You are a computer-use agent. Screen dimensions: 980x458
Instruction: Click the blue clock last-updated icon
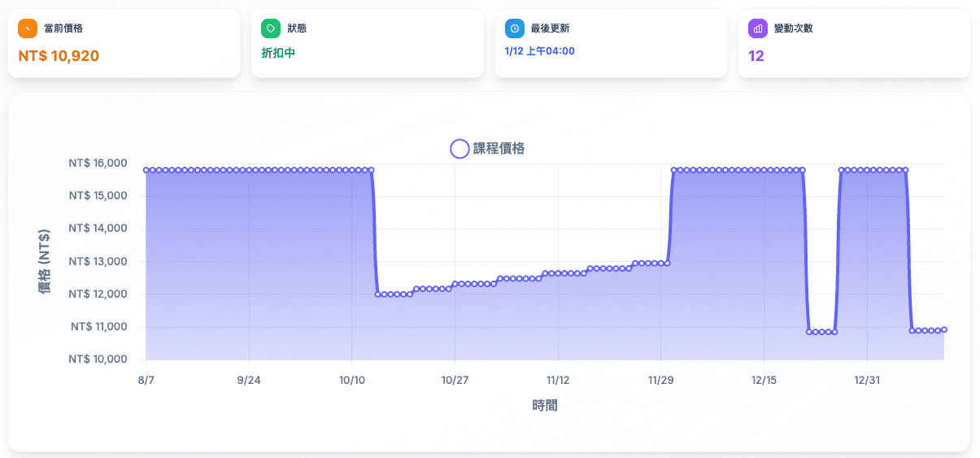(515, 28)
